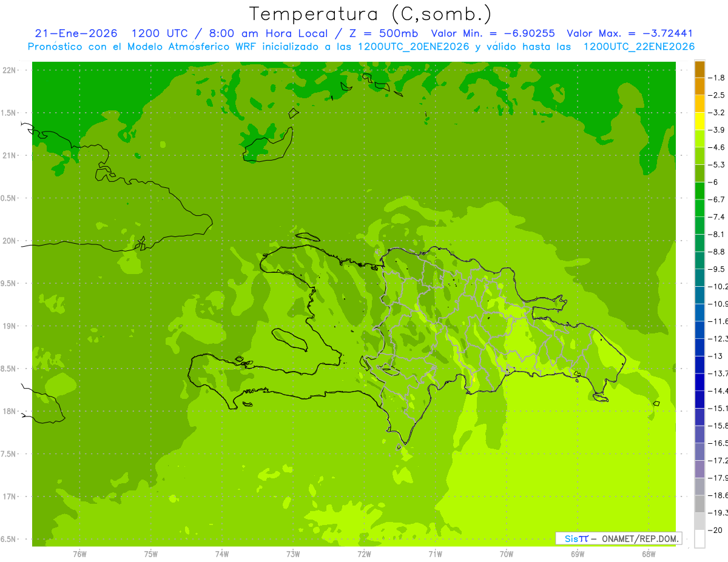Click the "-3.9" color scale label
The width and height of the screenshot is (728, 562).
(716, 130)
